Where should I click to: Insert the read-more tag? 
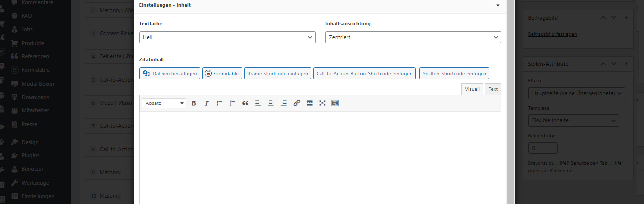(310, 103)
